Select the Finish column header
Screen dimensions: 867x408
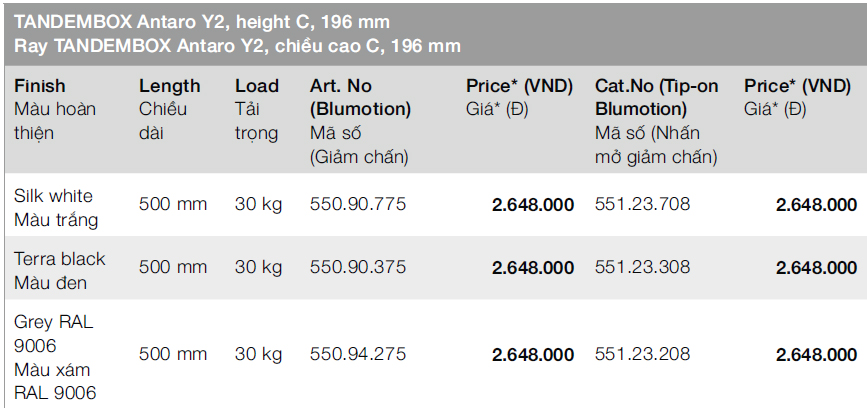pos(40,86)
